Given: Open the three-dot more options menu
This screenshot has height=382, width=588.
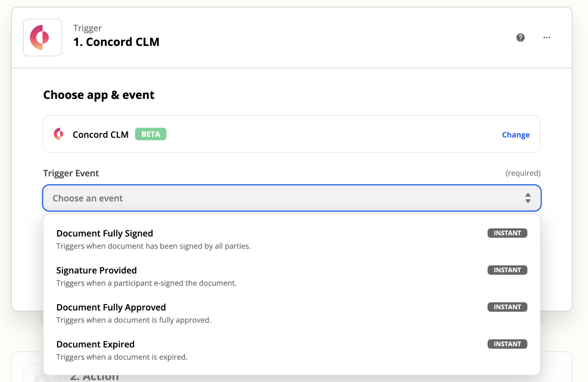Looking at the screenshot, I should tap(547, 38).
